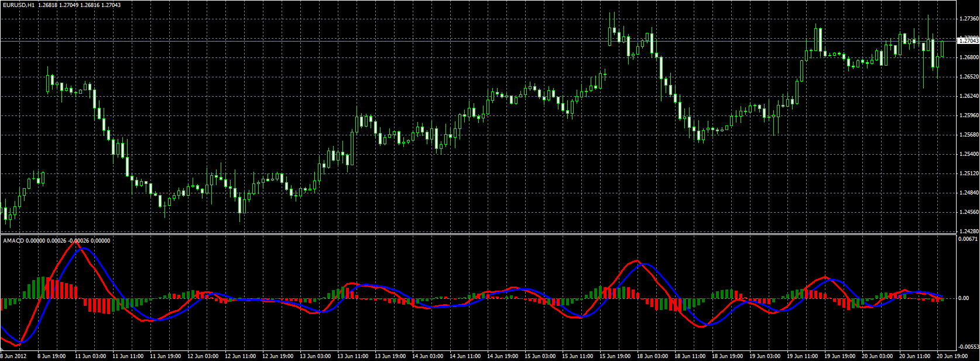This screenshot has height=361, width=980.
Task: Click the 1.26800 price scale value
Action: [969, 57]
